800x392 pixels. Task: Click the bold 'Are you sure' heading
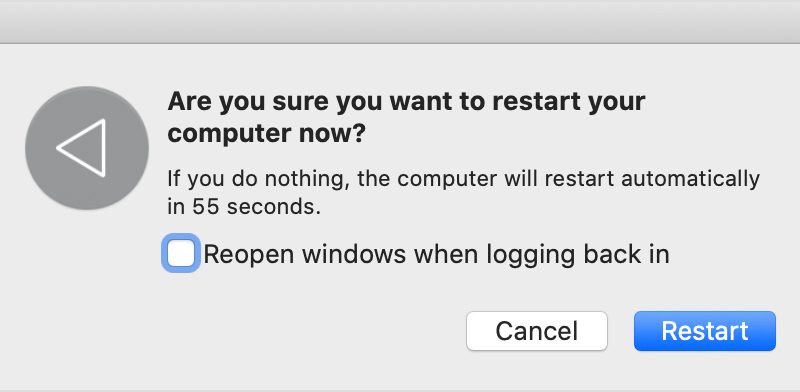coord(406,117)
